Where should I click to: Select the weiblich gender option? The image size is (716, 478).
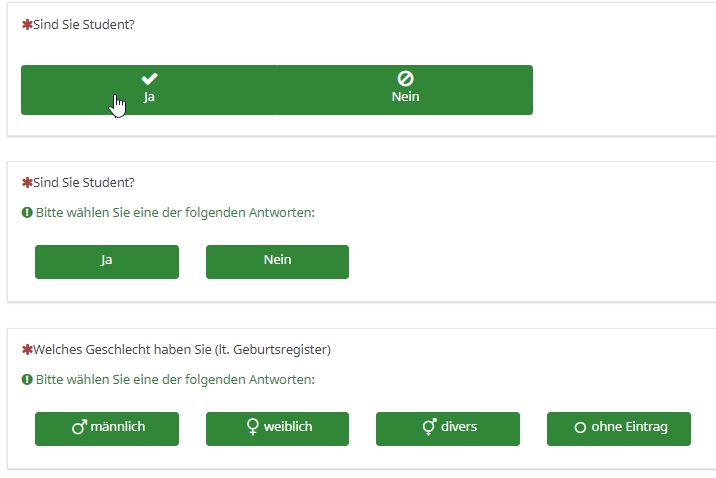tap(277, 428)
